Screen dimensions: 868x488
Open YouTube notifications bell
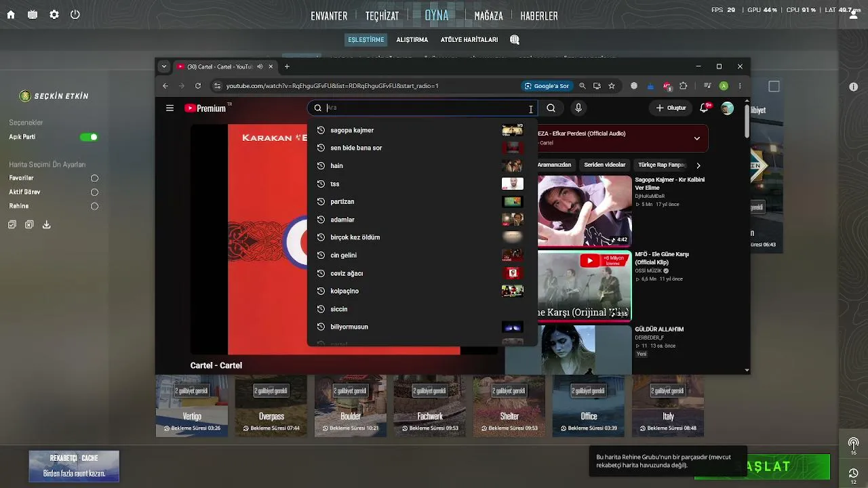click(x=705, y=108)
